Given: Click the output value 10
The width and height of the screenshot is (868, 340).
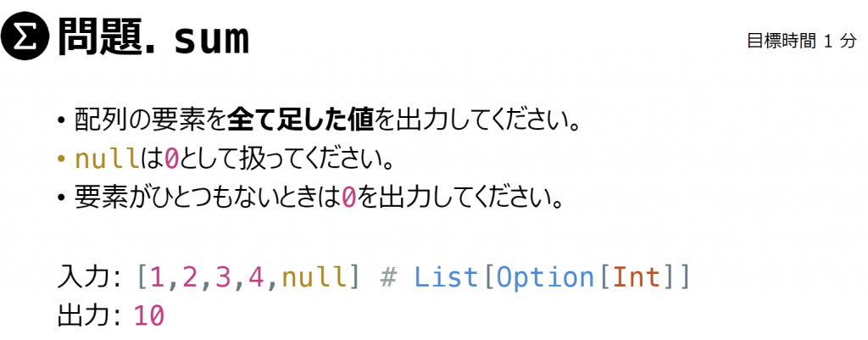Looking at the screenshot, I should (x=149, y=317).
